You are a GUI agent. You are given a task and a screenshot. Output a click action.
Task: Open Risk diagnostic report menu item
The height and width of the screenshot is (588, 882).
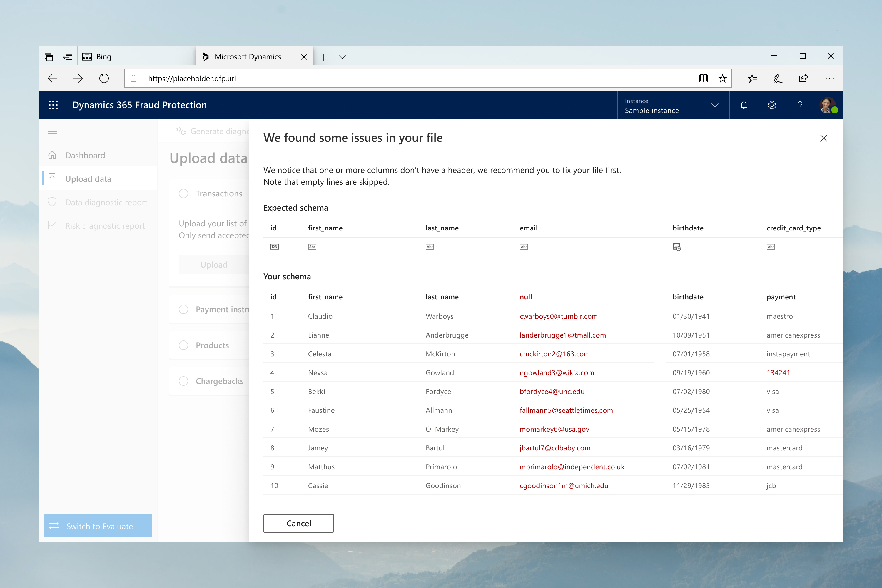[x=98, y=226]
